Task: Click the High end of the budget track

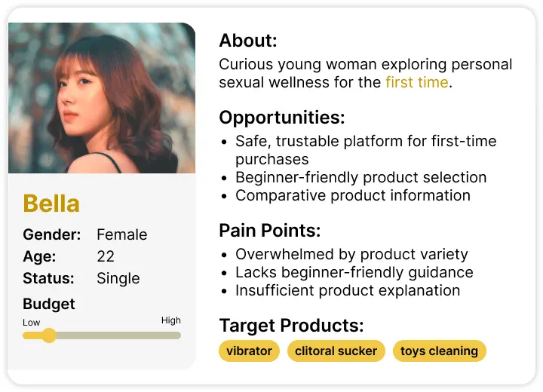Action: 176,335
